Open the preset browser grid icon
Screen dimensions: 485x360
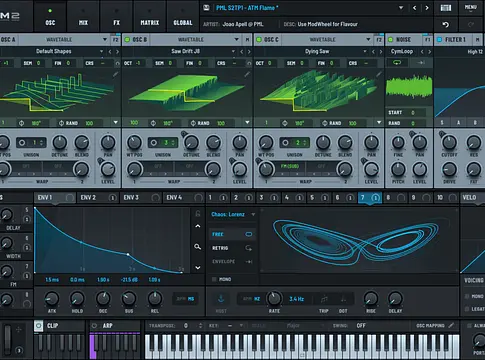pos(446,8)
